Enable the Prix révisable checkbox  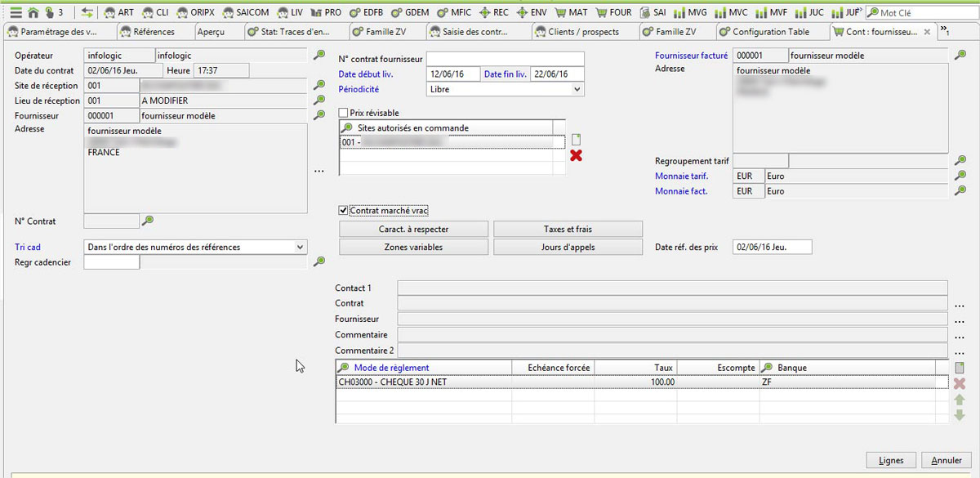[343, 113]
